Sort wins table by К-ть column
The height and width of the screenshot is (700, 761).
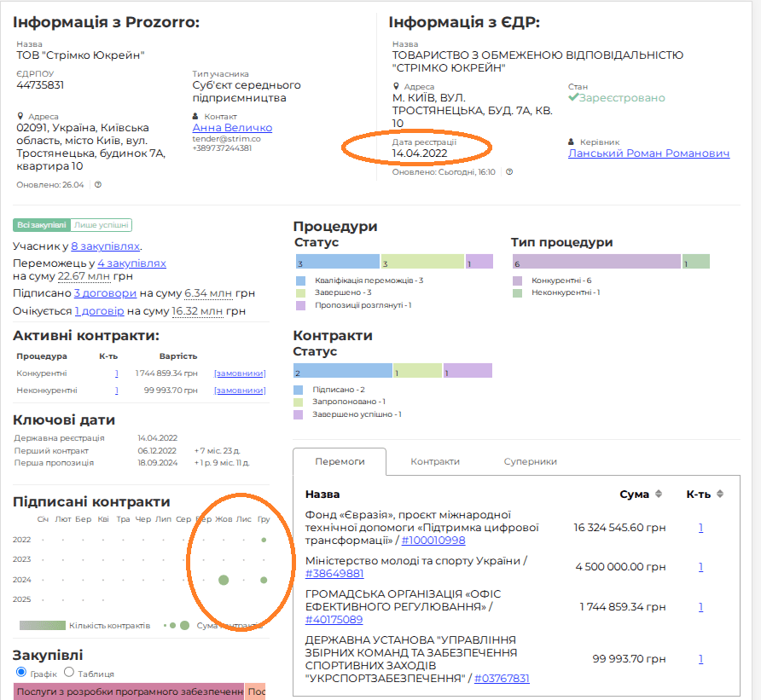pyautogui.click(x=720, y=495)
